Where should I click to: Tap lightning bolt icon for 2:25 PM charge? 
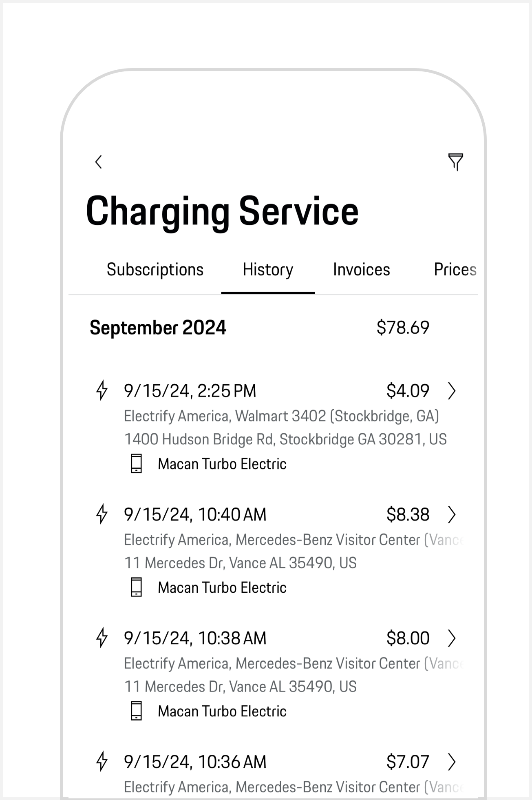(x=102, y=390)
